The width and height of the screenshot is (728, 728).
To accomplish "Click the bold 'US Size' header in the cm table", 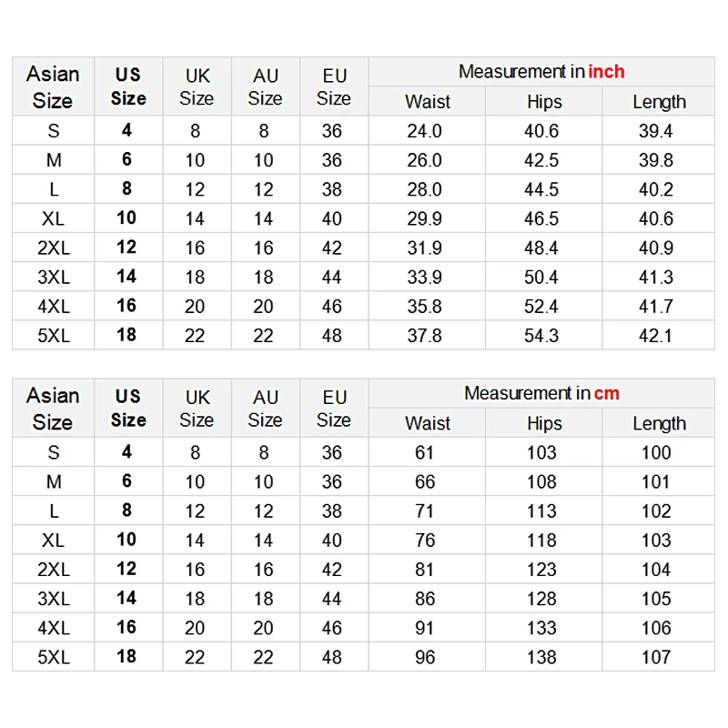I will [x=128, y=408].
